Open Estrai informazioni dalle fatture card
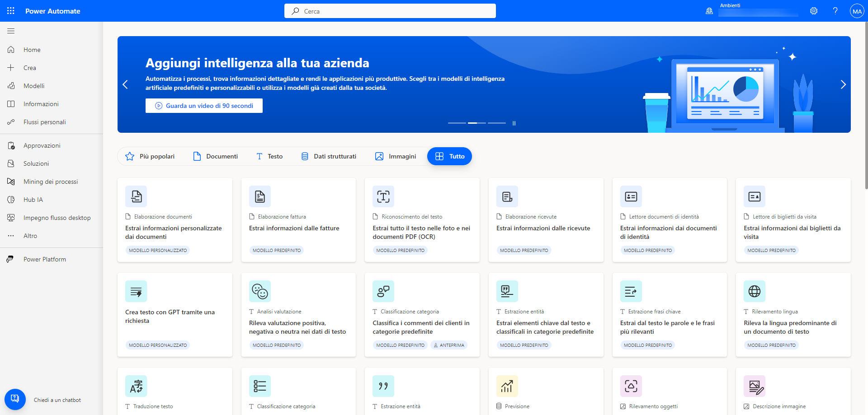This screenshot has width=868, height=415. [298, 220]
